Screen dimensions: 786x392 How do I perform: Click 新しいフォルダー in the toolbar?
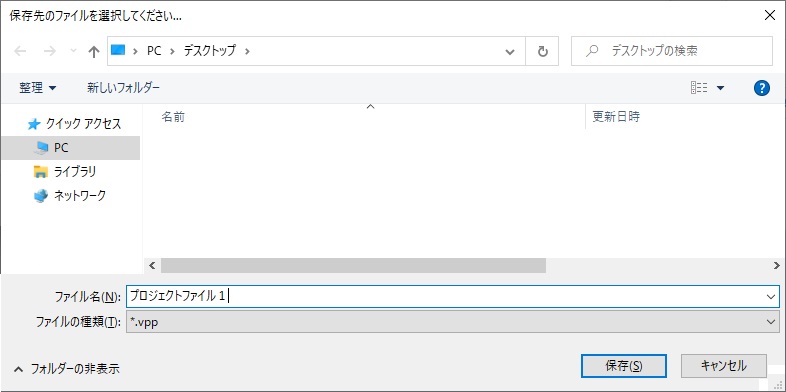[x=123, y=88]
